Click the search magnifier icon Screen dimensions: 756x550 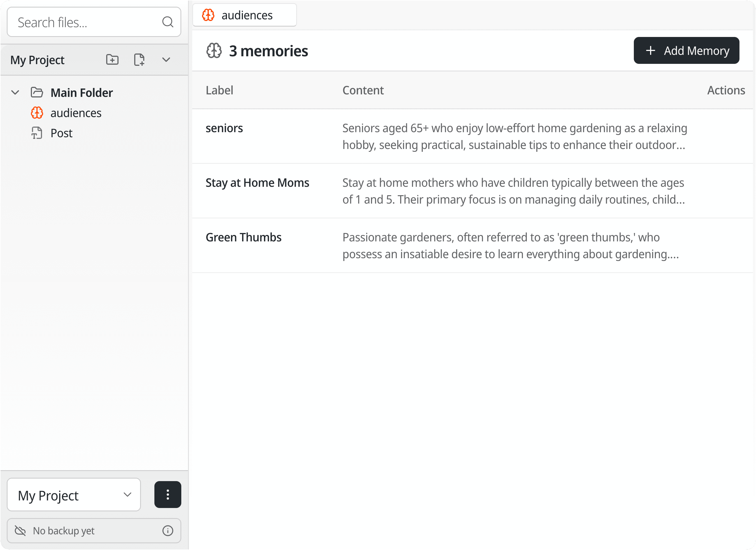[x=167, y=22]
